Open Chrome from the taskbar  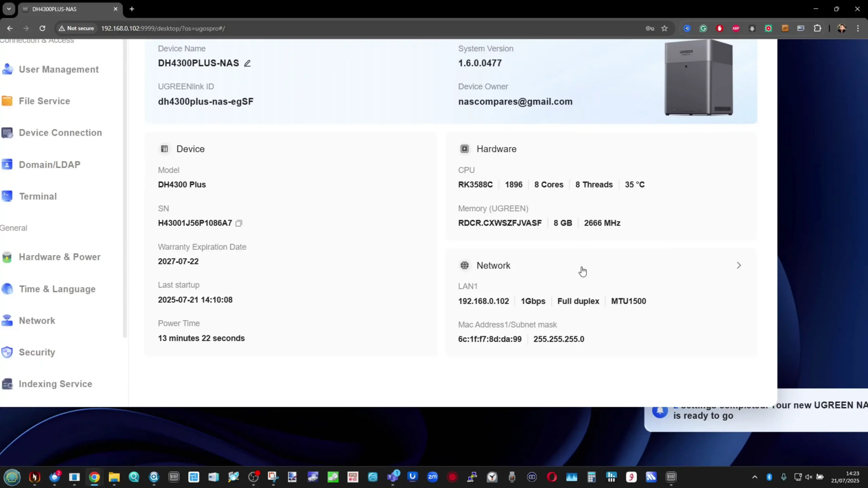coord(94,477)
